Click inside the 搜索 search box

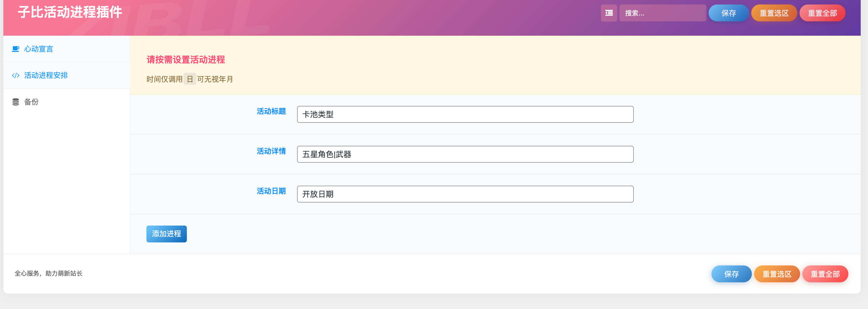[x=662, y=13]
